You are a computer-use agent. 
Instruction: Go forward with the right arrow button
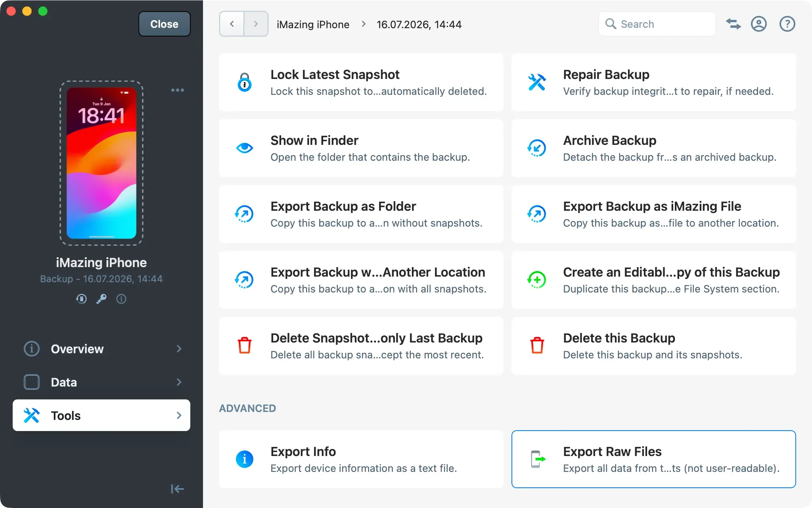pyautogui.click(x=256, y=24)
